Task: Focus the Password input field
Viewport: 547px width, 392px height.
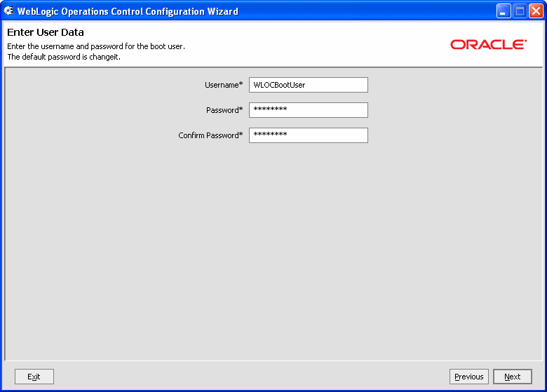Action: click(309, 110)
